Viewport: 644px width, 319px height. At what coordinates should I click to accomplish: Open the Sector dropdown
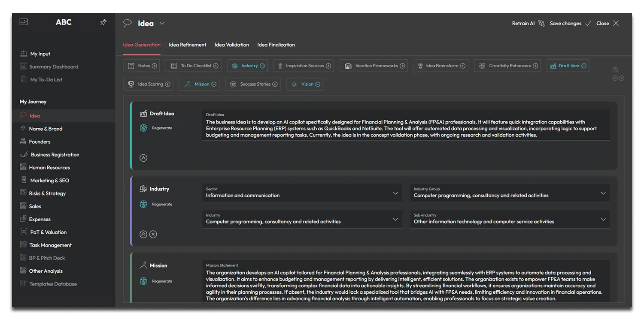click(395, 193)
